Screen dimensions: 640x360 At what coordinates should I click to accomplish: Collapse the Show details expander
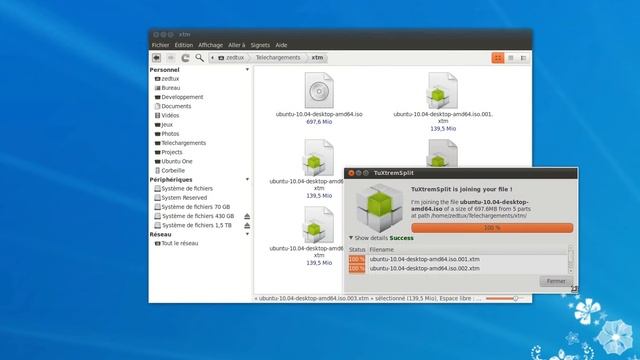tap(351, 238)
